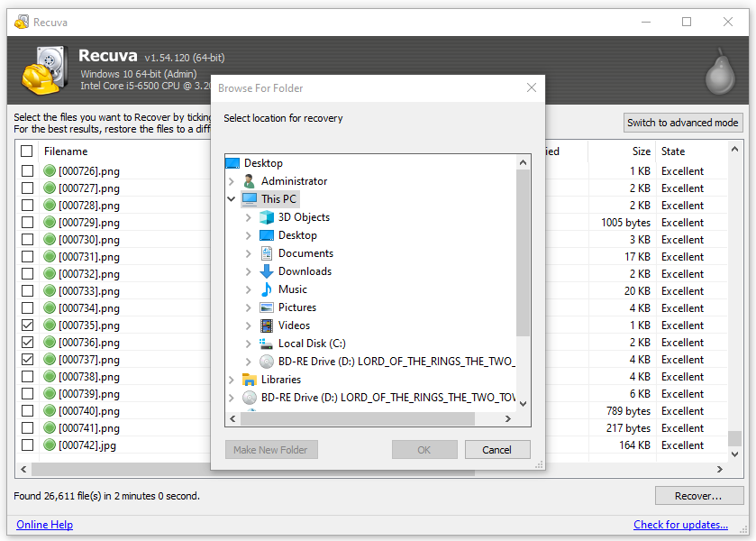Click the Downloads arrow icon

click(267, 271)
